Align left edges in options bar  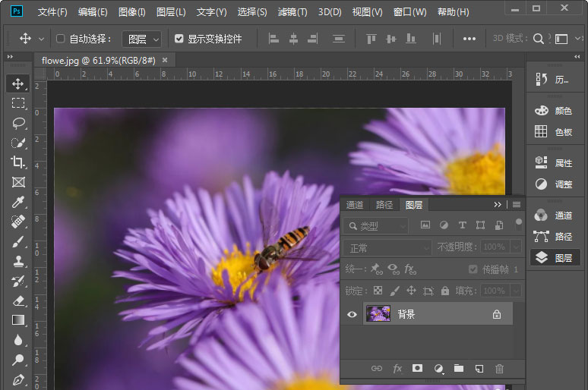(x=273, y=38)
